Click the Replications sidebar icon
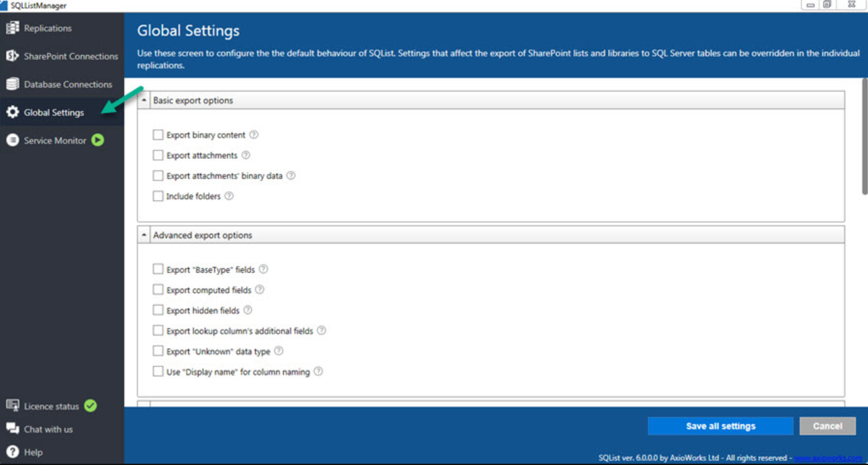Image resolution: width=868 pixels, height=465 pixels. pos(12,28)
